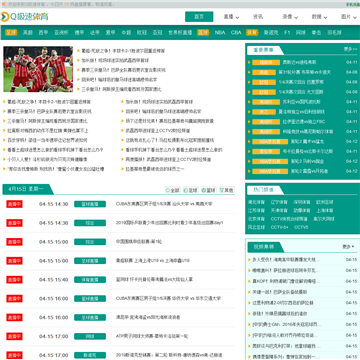Open NBA in green category bar
This screenshot has height=360, width=360.
(x=220, y=33)
